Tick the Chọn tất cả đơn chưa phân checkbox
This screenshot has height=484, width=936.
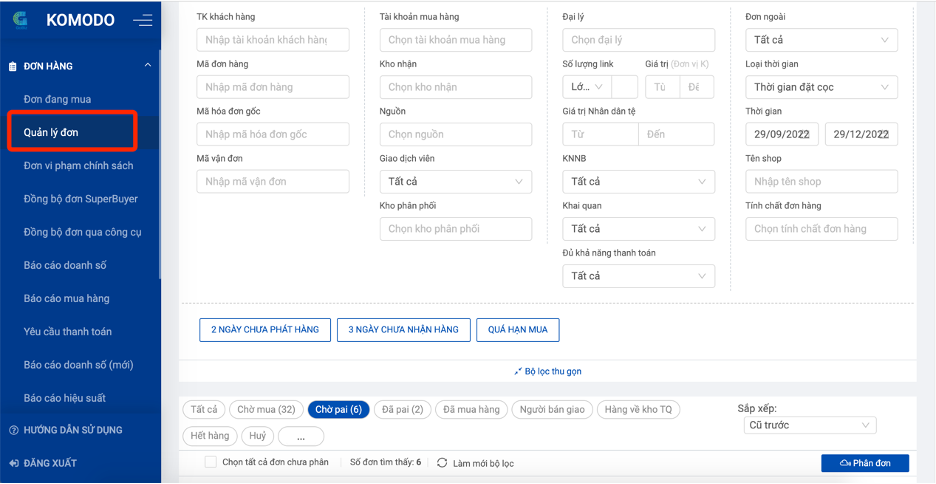[210, 462]
